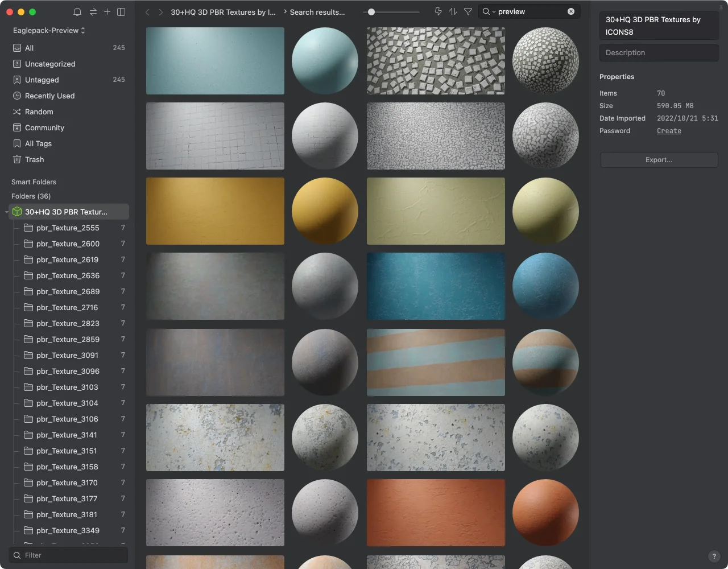Open the help question mark button
This screenshot has height=569, width=728.
[x=714, y=556]
